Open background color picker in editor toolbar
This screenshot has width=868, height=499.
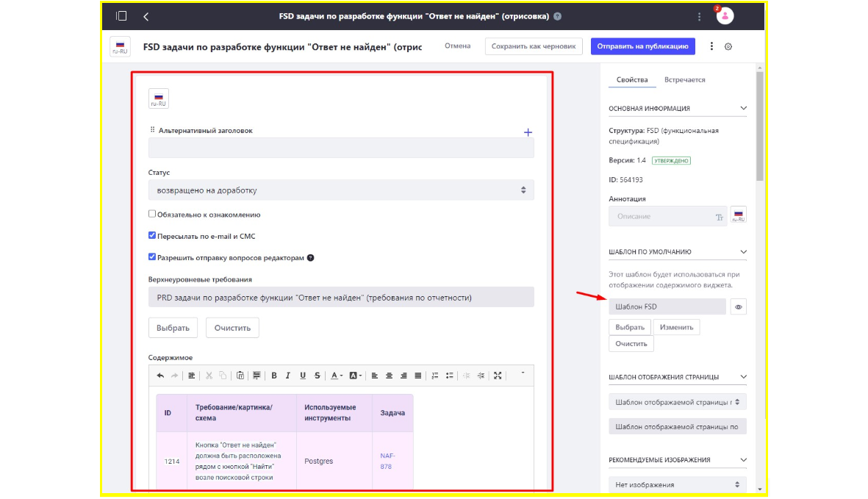click(356, 376)
